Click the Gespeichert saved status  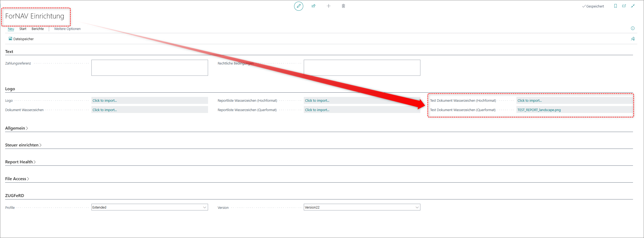point(593,6)
